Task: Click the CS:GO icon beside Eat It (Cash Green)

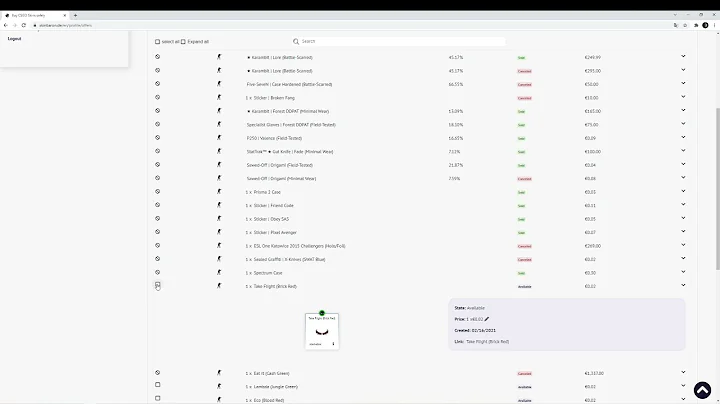Action: tap(219, 373)
